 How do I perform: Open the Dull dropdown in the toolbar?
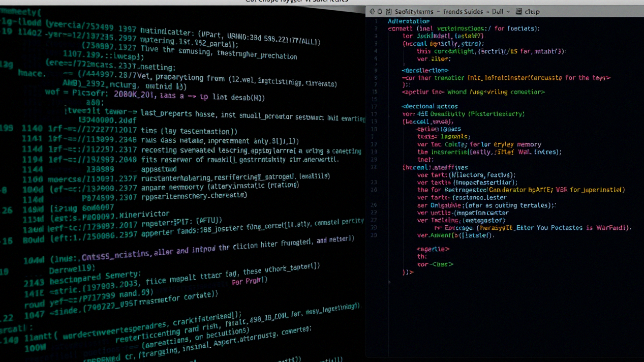(x=500, y=11)
